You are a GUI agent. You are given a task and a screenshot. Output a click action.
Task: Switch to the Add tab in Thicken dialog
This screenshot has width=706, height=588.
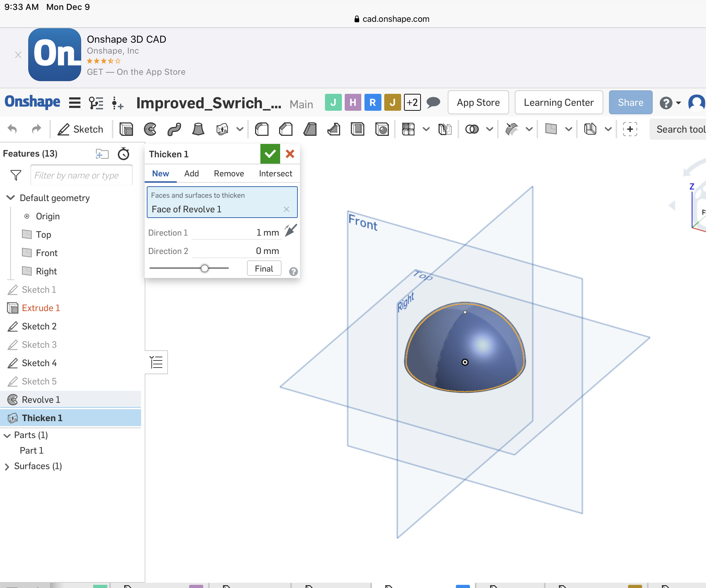tap(191, 173)
